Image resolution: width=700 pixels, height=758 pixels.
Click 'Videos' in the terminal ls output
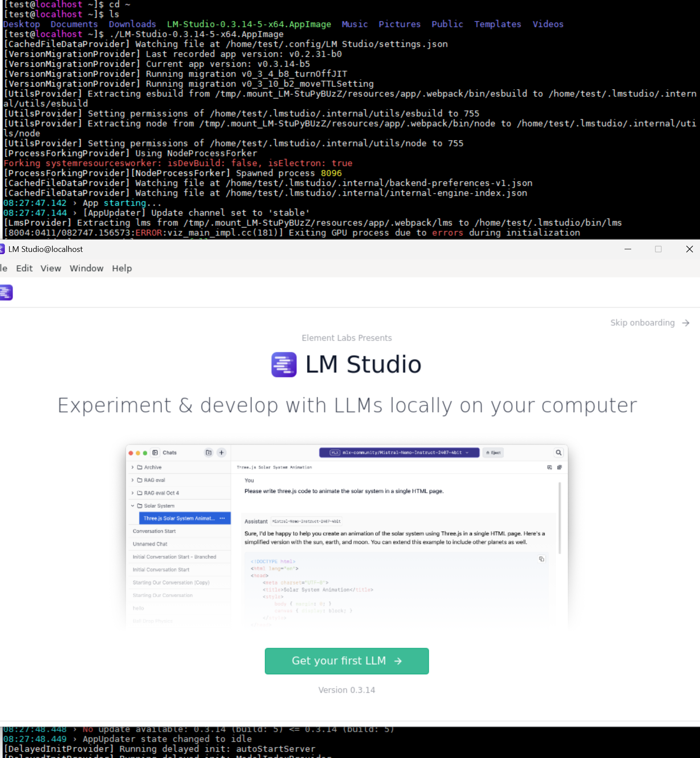[548, 24]
